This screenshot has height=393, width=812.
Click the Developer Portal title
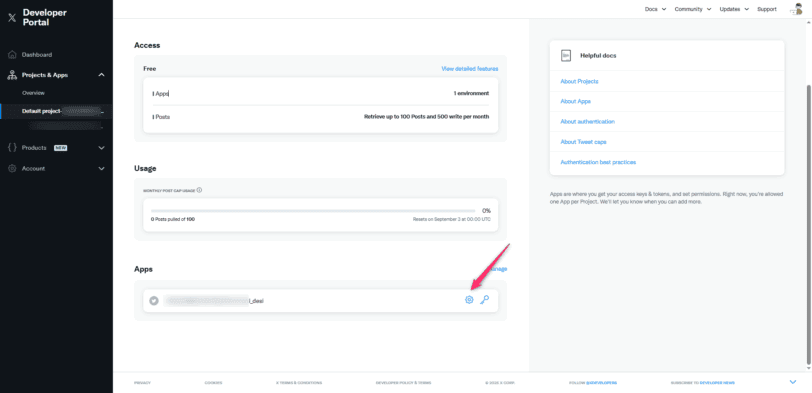point(45,18)
